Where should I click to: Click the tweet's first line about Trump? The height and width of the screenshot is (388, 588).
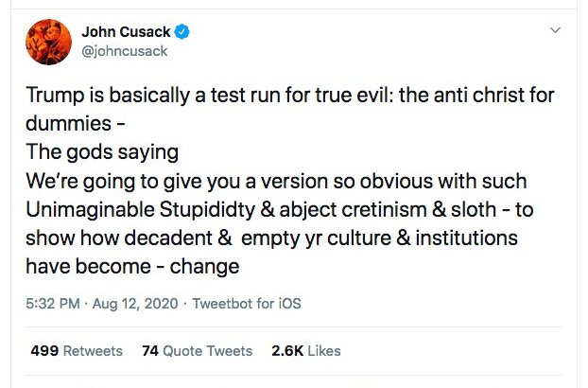(x=289, y=96)
